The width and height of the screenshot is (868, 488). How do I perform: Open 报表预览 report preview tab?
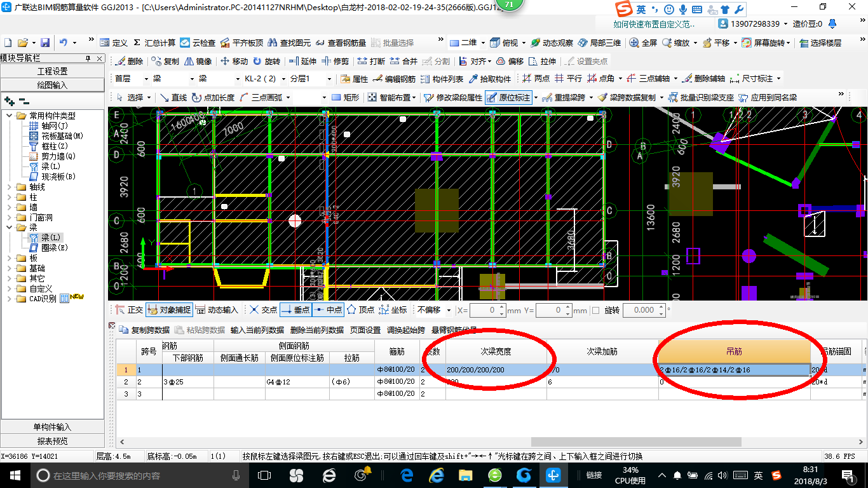52,441
